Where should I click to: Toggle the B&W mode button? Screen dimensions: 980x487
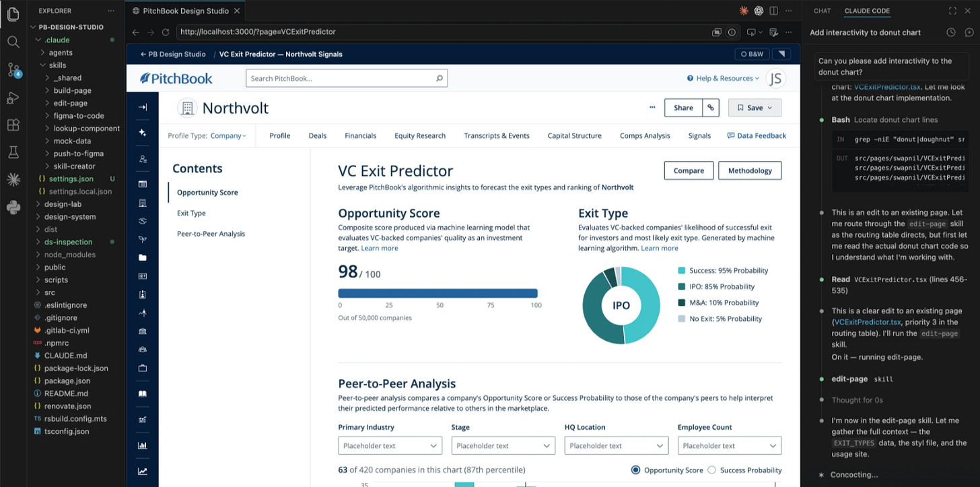752,54
